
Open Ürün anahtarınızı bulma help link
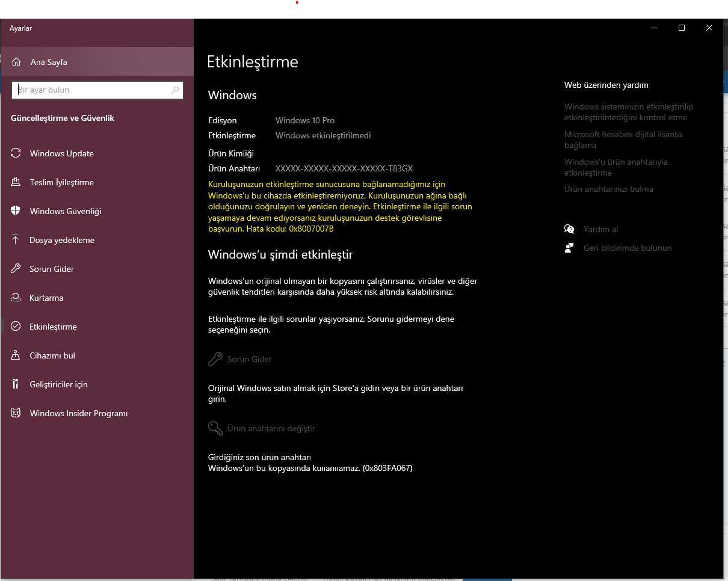(609, 189)
